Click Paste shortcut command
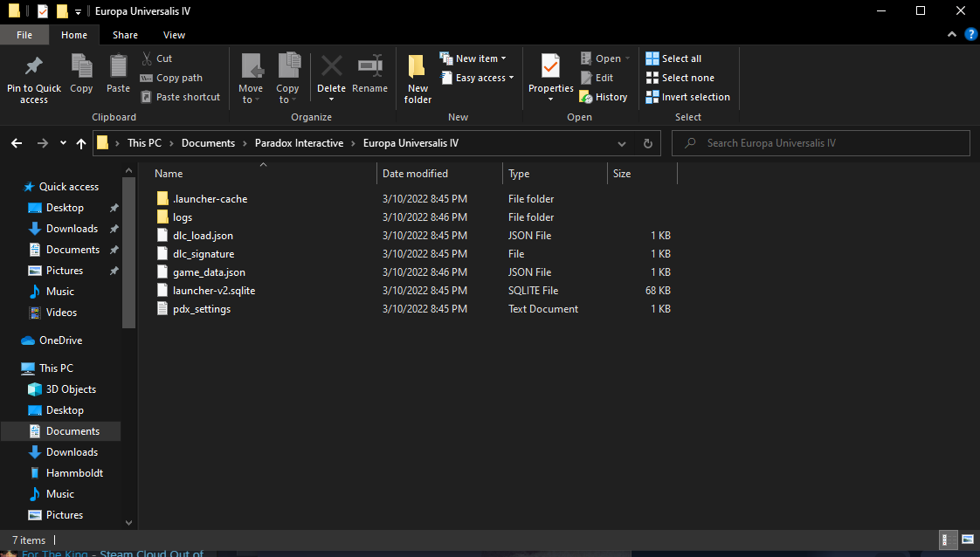The height and width of the screenshot is (557, 980). (x=180, y=97)
